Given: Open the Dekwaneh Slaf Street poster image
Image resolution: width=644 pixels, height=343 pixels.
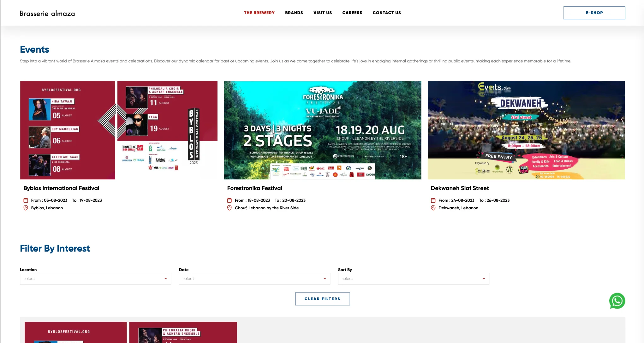Looking at the screenshot, I should click(526, 130).
